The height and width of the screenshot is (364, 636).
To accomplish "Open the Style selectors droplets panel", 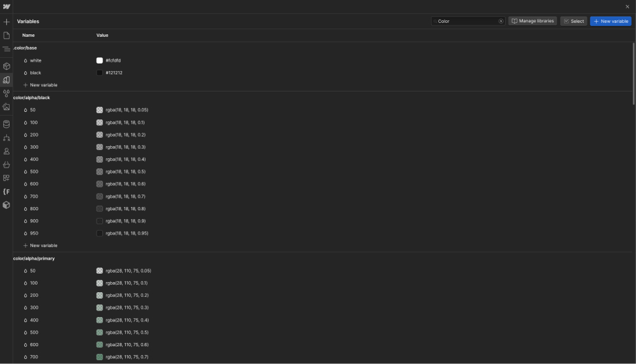I will [x=6, y=93].
